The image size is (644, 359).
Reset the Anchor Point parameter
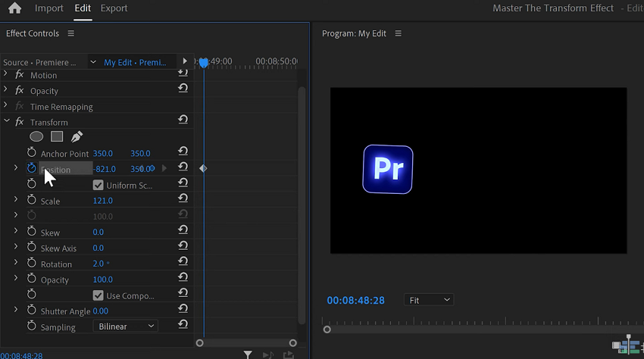click(x=183, y=151)
